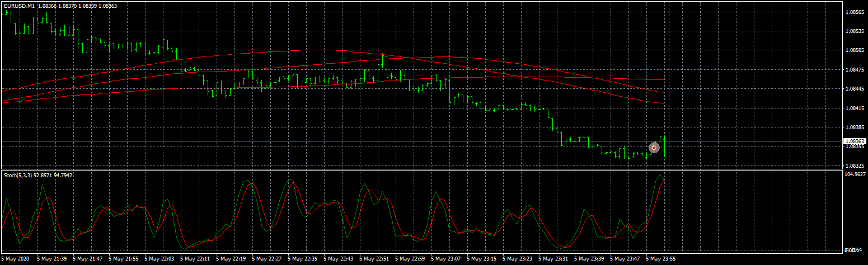The height and width of the screenshot is (265, 868).
Task: Click the Stoch(5,3,3) indicator label
Action: [18, 176]
